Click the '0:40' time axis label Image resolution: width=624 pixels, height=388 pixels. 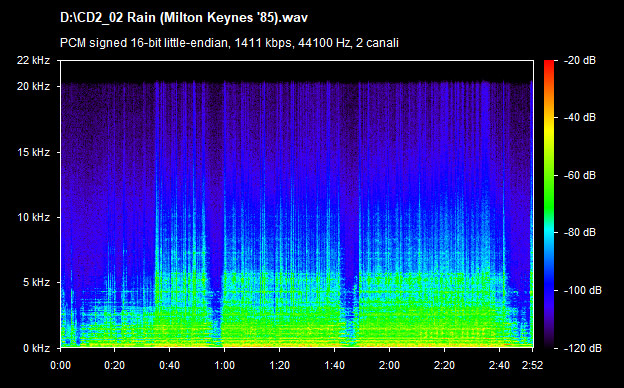(170, 365)
